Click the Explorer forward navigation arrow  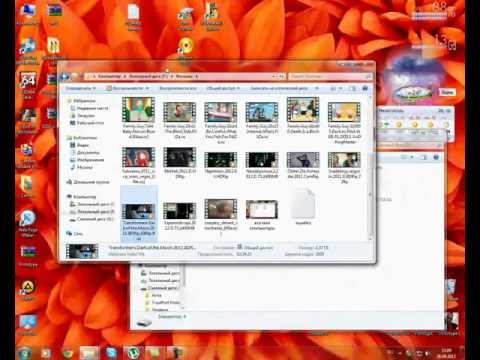click(x=74, y=77)
